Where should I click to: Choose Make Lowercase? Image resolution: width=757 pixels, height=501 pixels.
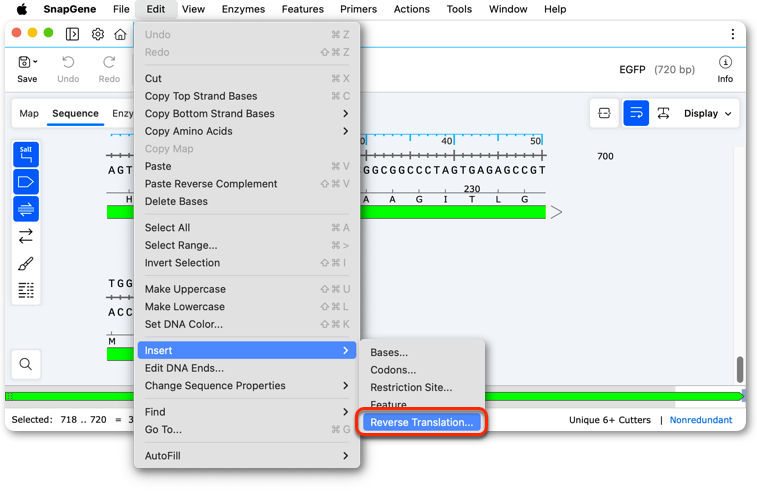coord(247,307)
